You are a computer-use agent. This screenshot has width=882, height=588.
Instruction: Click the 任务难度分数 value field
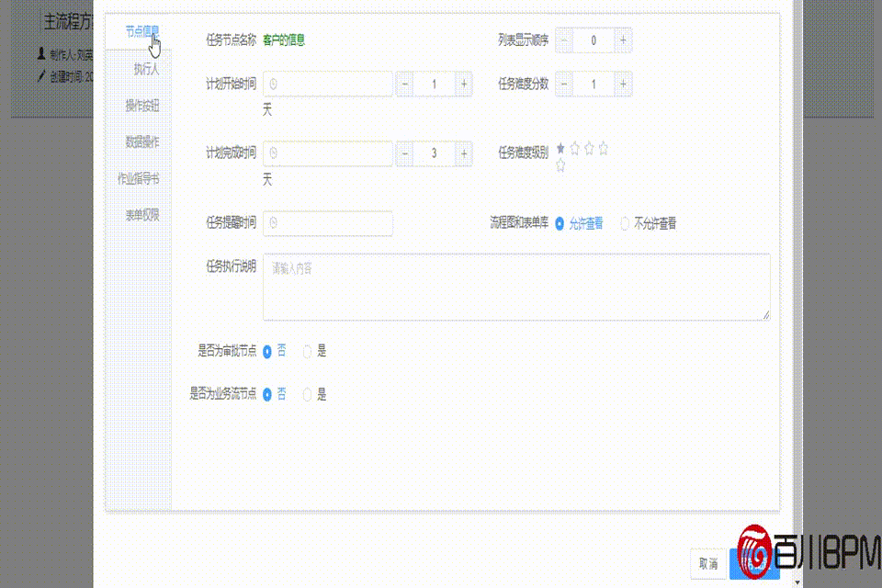tap(594, 85)
